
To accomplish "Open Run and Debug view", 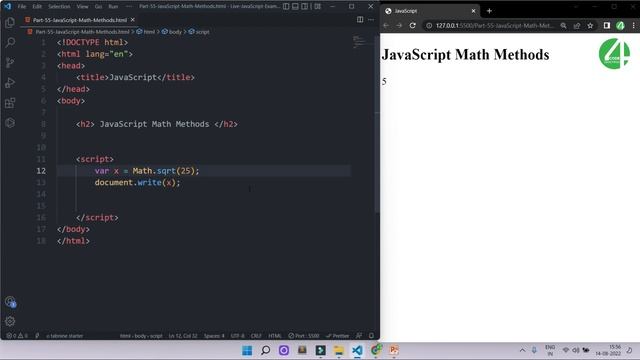I will click(x=10, y=82).
